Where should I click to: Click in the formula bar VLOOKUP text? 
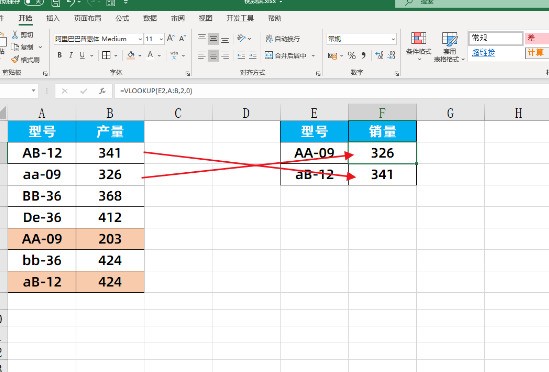[156, 91]
